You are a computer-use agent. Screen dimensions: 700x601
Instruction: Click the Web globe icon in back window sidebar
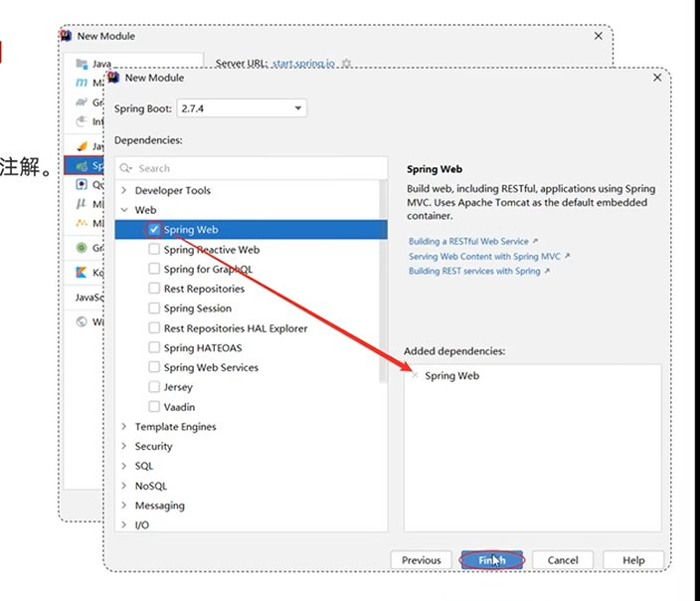tap(82, 321)
